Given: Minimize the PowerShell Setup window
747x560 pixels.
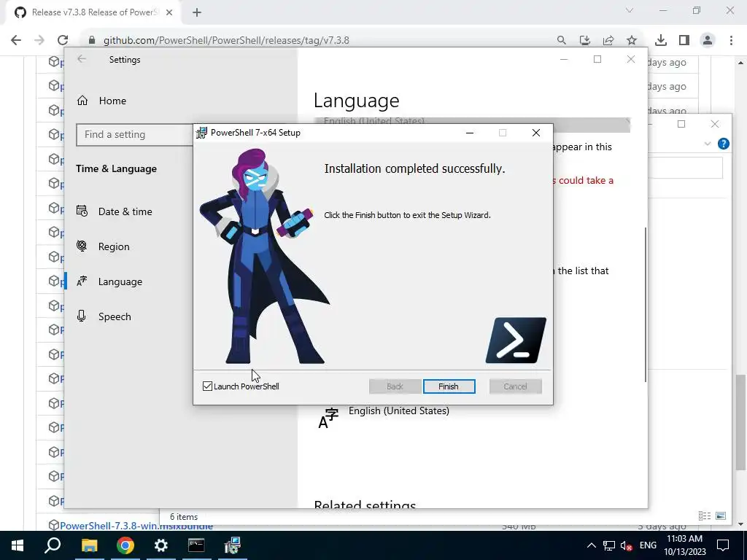Looking at the screenshot, I should [470, 133].
